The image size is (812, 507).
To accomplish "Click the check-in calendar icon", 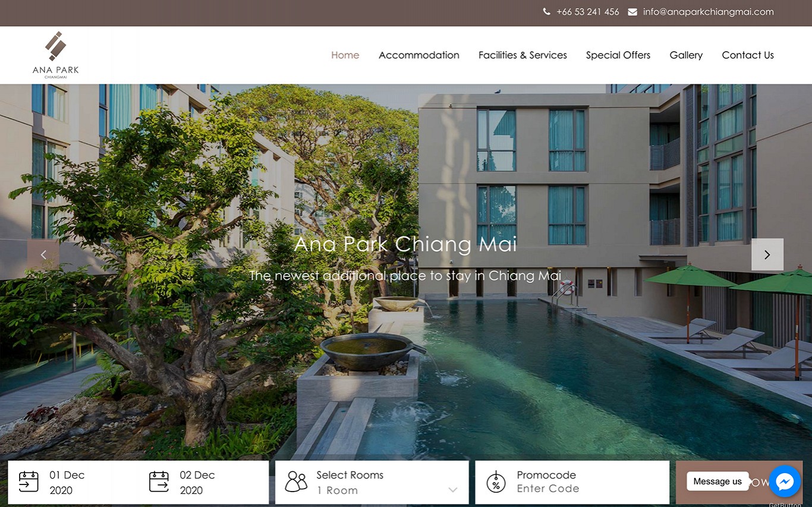I will [x=29, y=481].
